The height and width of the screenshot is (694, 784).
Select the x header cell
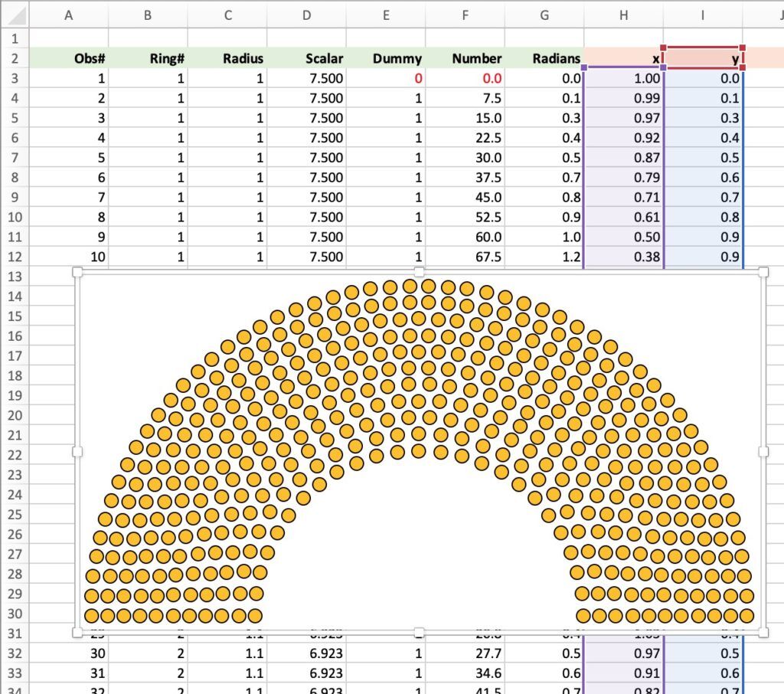click(623, 58)
